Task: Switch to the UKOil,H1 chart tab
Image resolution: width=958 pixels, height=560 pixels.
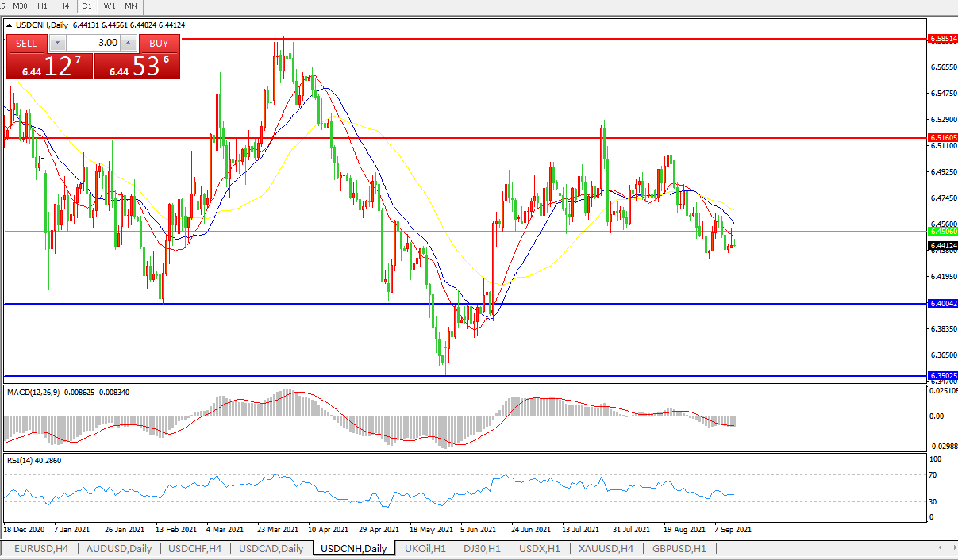Action: [x=425, y=549]
